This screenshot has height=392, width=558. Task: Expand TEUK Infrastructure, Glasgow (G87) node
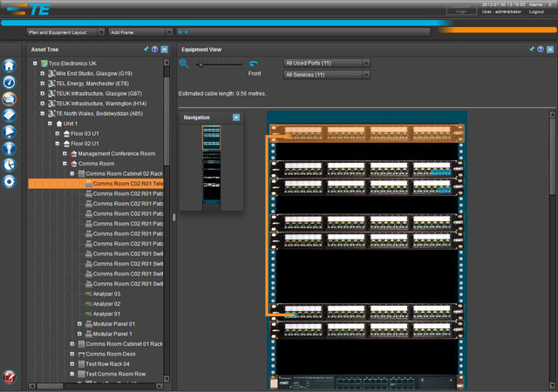coord(43,93)
